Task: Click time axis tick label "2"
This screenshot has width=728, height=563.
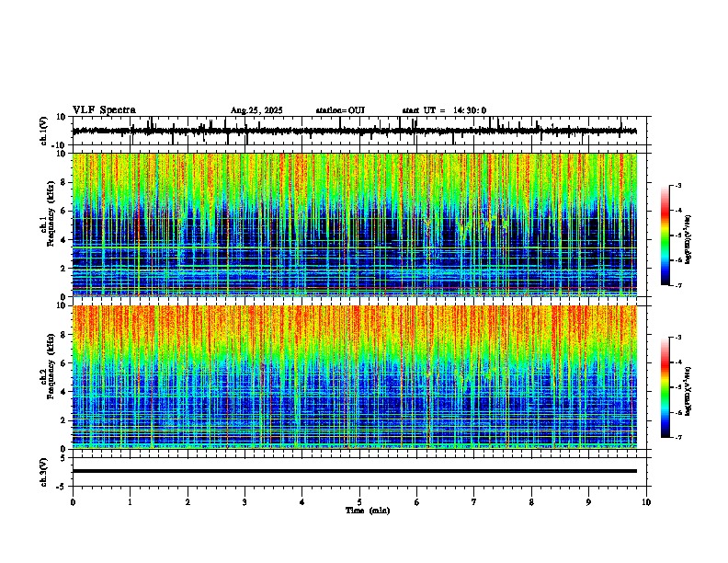Action: click(188, 502)
